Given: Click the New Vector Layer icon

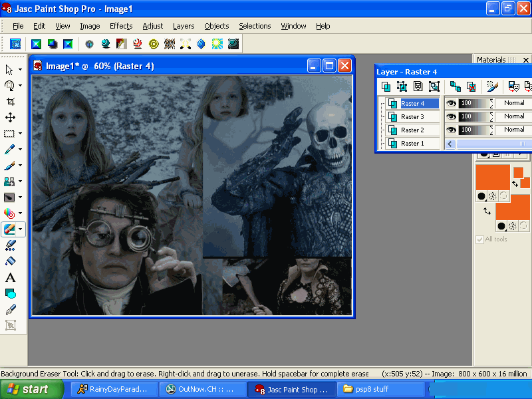Looking at the screenshot, I should pyautogui.click(x=402, y=86).
